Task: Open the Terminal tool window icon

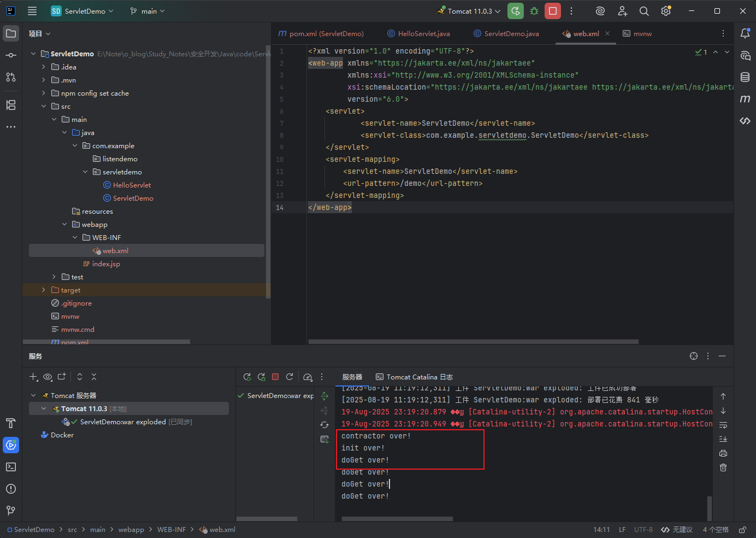Action: point(11,467)
